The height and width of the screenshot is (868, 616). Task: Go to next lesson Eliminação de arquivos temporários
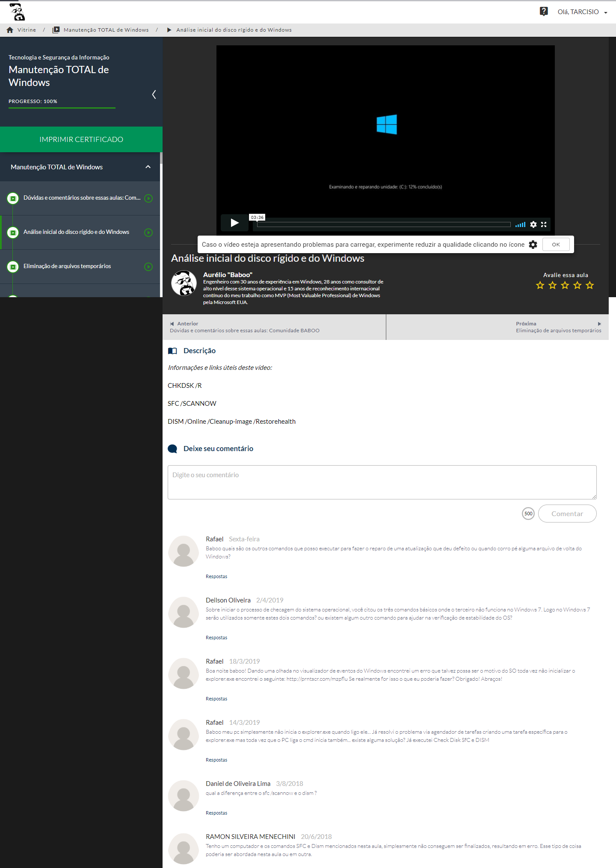tap(558, 327)
